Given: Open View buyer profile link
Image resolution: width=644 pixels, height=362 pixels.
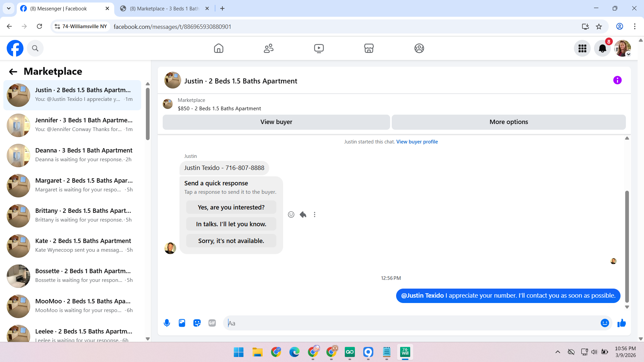Looking at the screenshot, I should [417, 142].
